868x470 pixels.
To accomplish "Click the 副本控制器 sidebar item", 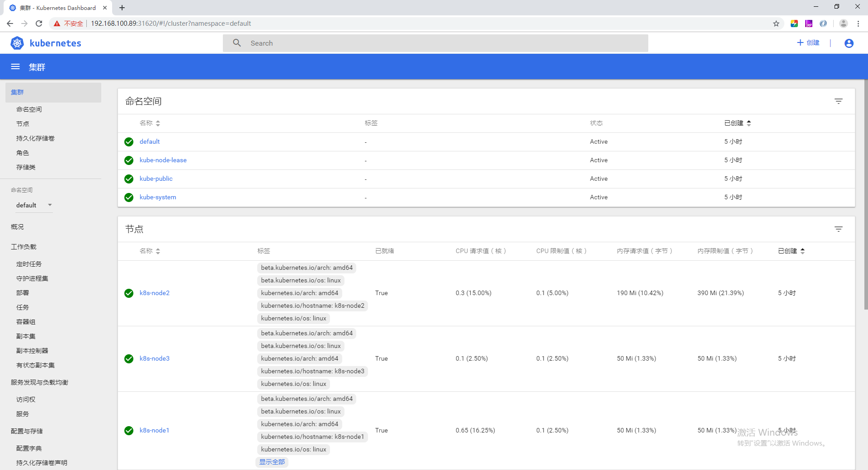I will click(x=32, y=351).
